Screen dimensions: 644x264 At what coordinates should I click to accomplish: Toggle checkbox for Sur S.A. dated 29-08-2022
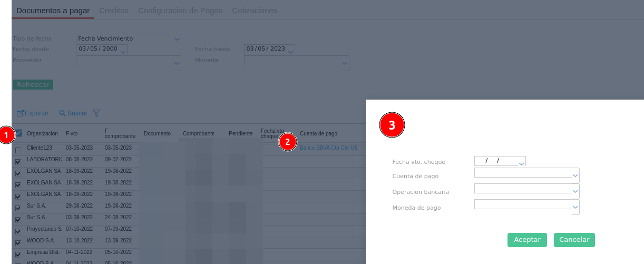pyautogui.click(x=18, y=208)
